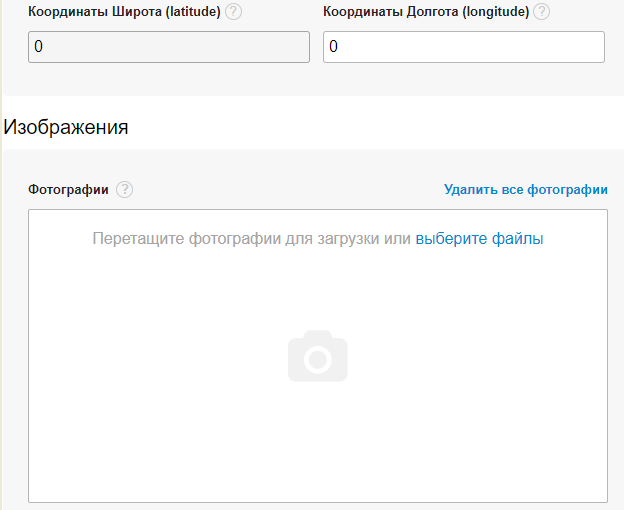
Task: Click the help icon next to longitude label
Action: [541, 12]
